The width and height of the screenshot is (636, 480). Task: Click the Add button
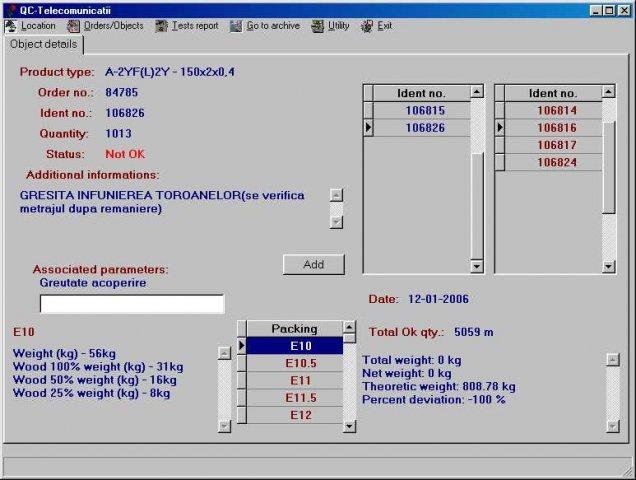314,265
